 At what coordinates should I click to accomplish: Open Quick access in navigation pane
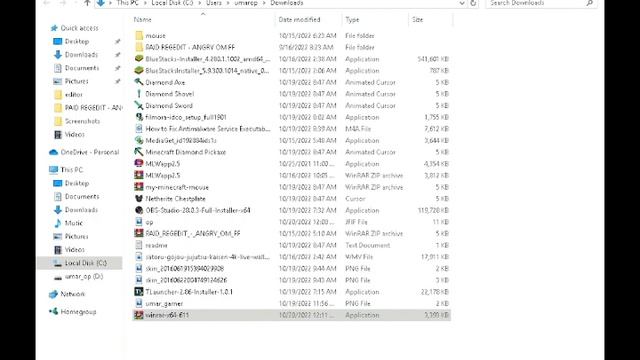(x=79, y=28)
